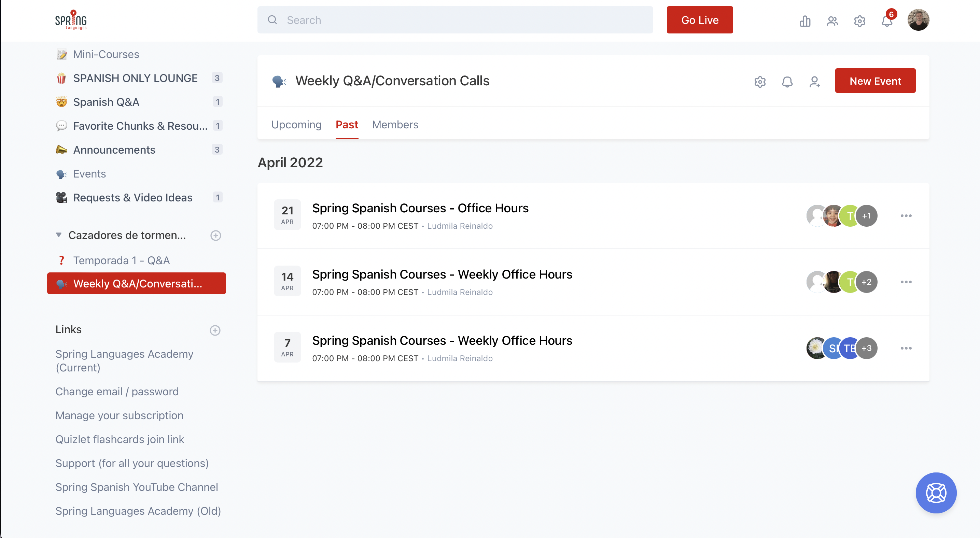Click +2 attendees badge on 14 APR event
The width and height of the screenshot is (980, 538).
coord(867,282)
